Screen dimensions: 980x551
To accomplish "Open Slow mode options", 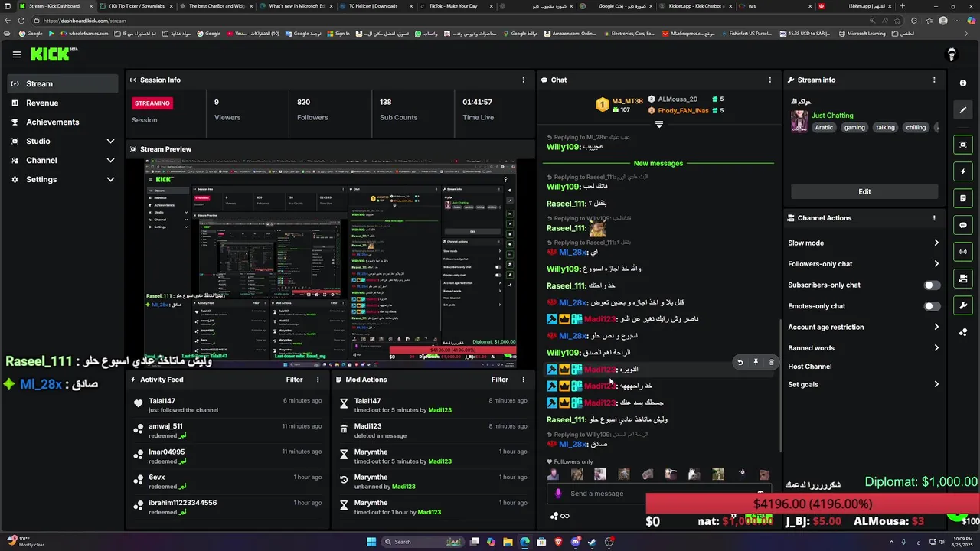I will [864, 243].
